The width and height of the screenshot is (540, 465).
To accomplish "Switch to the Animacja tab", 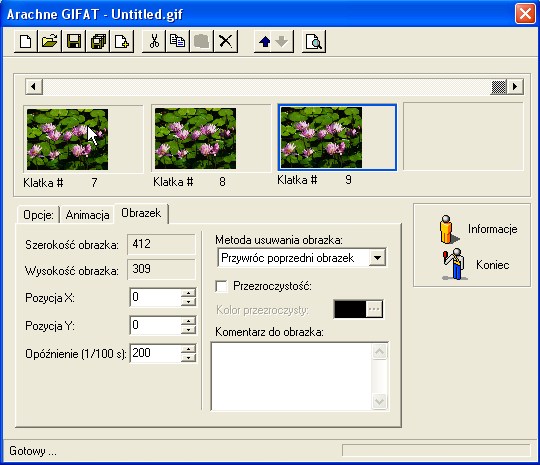I will [87, 215].
